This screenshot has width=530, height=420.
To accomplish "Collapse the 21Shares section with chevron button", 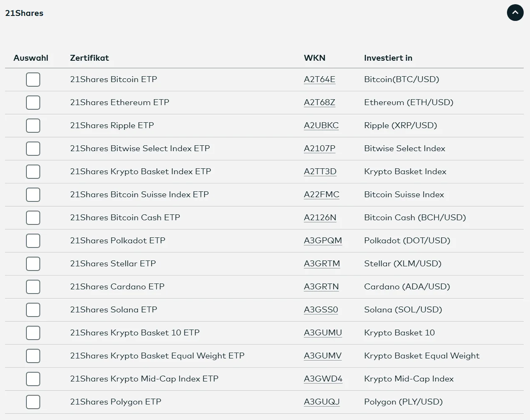I will (x=515, y=13).
